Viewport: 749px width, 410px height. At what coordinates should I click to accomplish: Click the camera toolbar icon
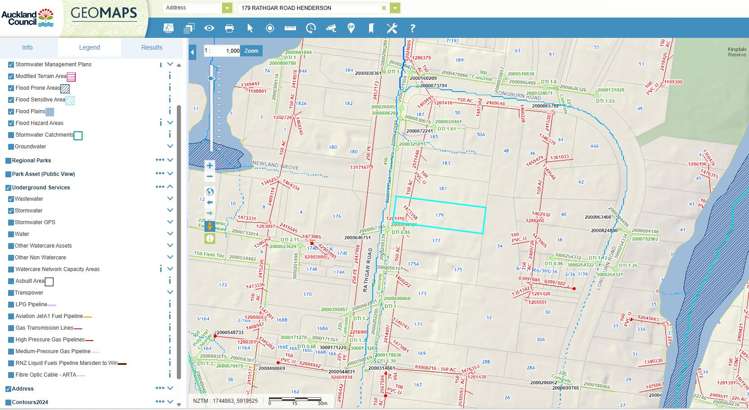tap(331, 28)
